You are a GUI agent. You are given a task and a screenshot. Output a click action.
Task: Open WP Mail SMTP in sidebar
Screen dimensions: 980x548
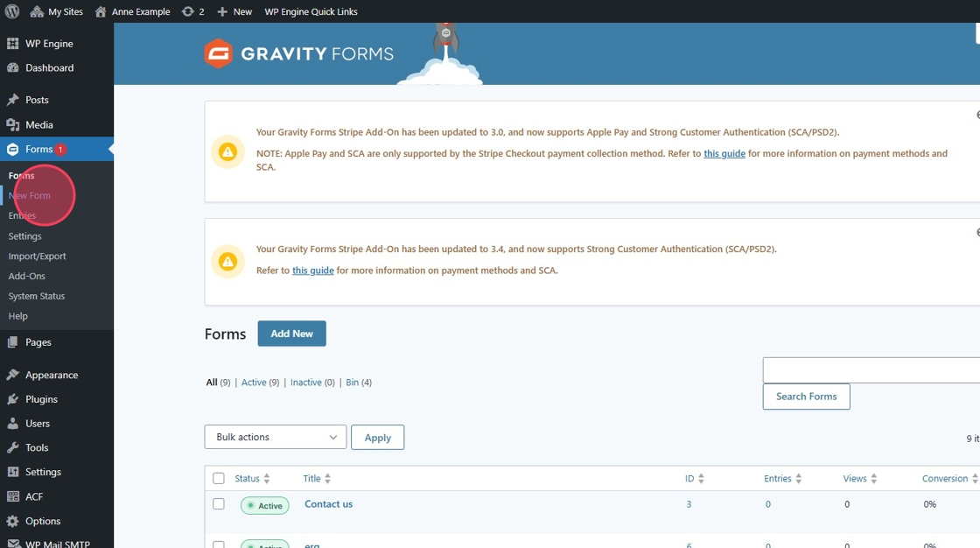click(x=57, y=543)
